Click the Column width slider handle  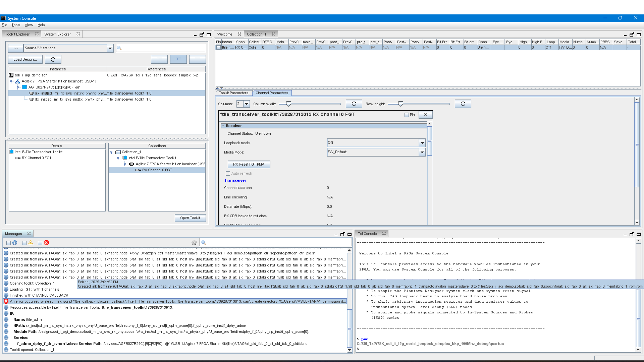288,104
